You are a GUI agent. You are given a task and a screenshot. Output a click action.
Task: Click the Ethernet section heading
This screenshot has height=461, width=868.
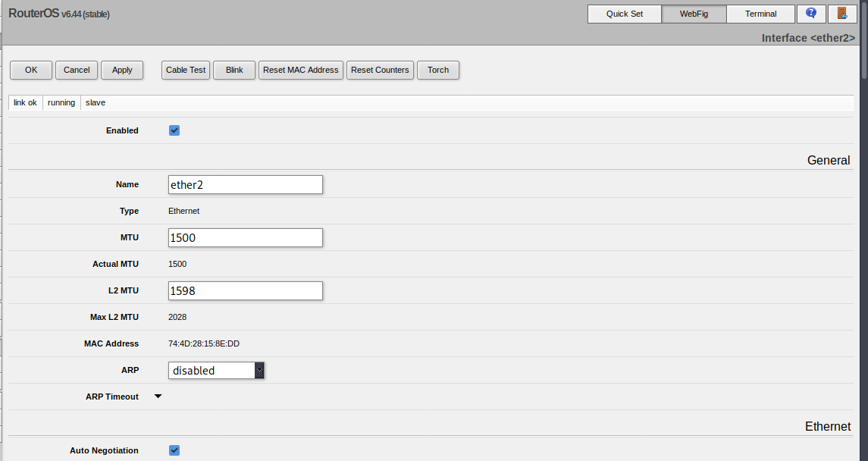[x=828, y=427]
